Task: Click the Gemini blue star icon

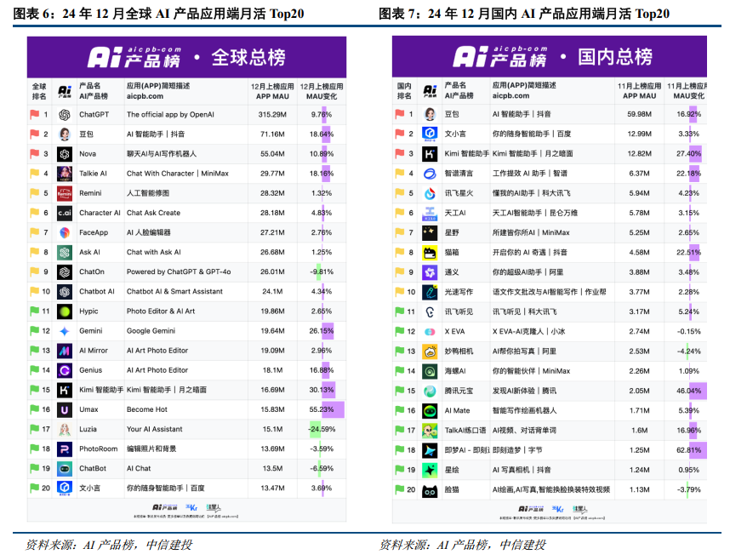Action: click(x=65, y=331)
